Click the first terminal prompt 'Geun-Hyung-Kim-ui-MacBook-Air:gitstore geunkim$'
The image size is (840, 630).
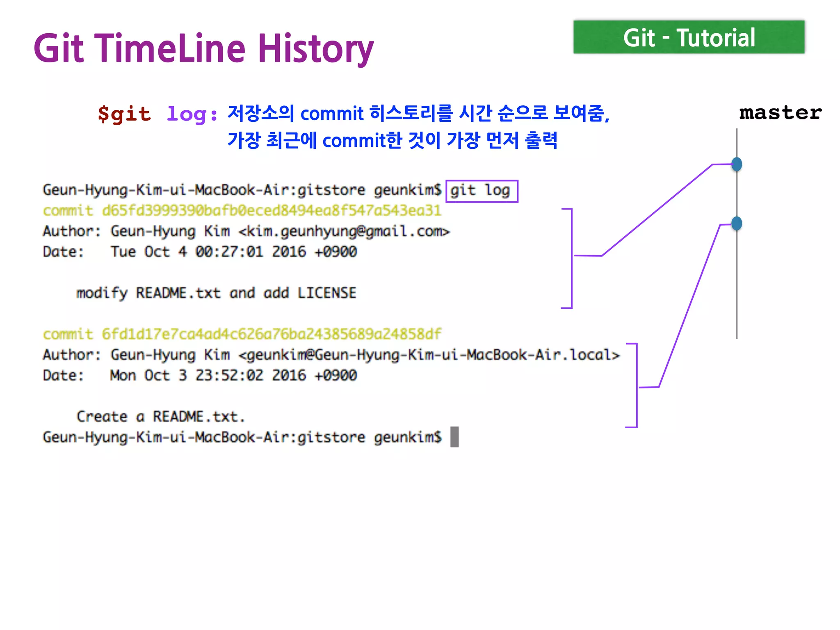tap(242, 190)
